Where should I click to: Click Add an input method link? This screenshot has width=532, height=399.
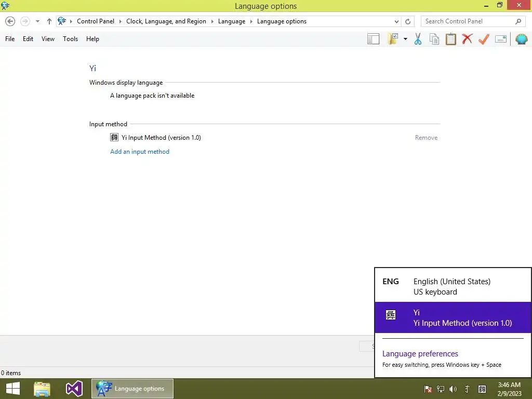(x=140, y=152)
